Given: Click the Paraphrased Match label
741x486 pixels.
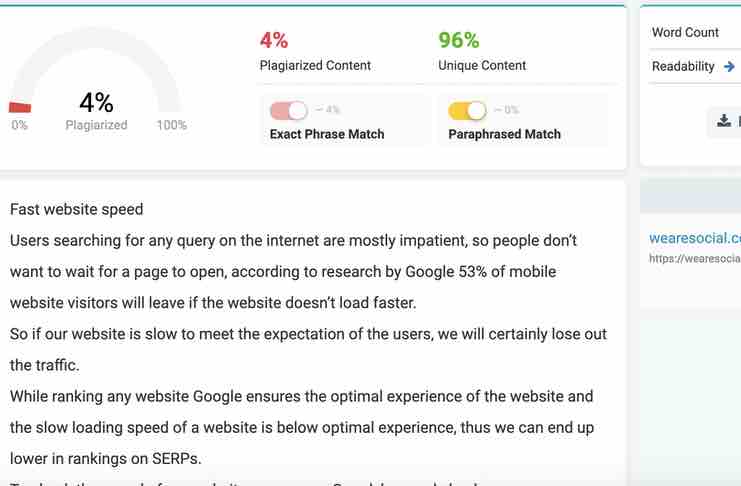Looking at the screenshot, I should click(504, 134).
